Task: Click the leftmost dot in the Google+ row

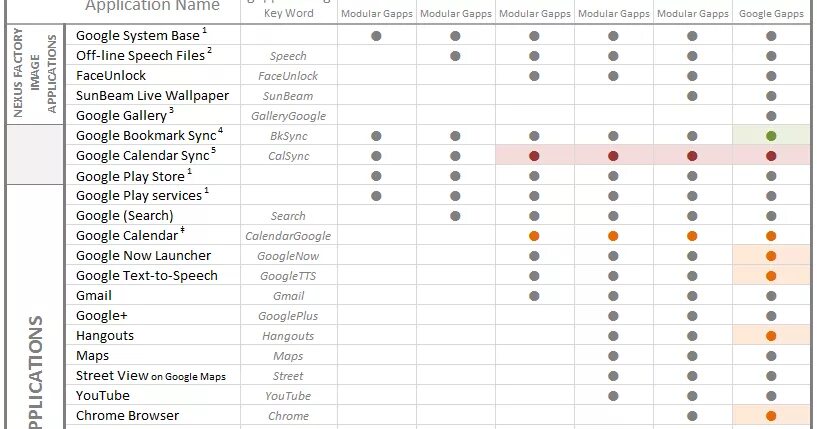Action: click(613, 316)
